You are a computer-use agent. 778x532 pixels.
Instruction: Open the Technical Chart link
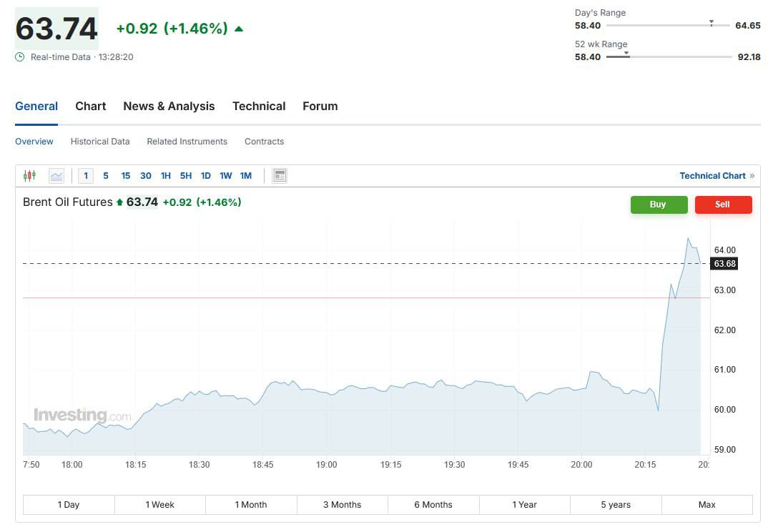[712, 176]
